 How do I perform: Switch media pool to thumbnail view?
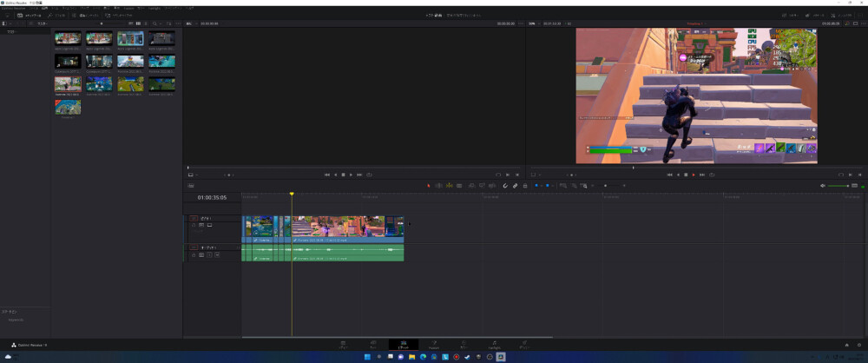[x=138, y=23]
